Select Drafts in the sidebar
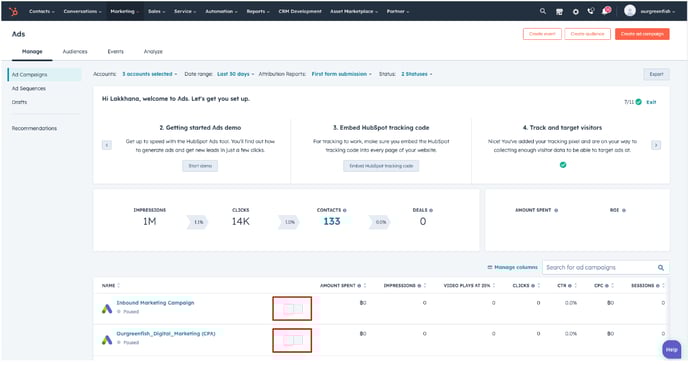The height and width of the screenshot is (365, 688). click(x=19, y=102)
